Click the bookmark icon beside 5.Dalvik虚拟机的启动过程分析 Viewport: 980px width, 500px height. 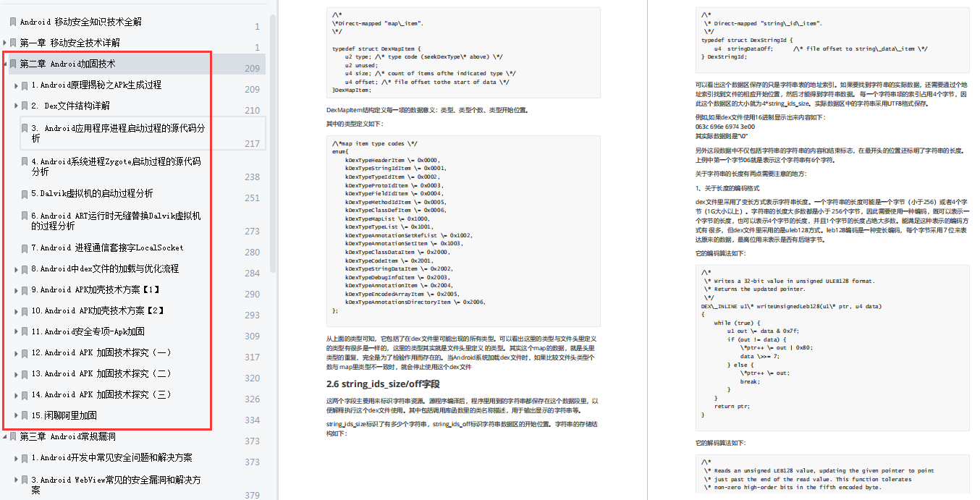(24, 193)
